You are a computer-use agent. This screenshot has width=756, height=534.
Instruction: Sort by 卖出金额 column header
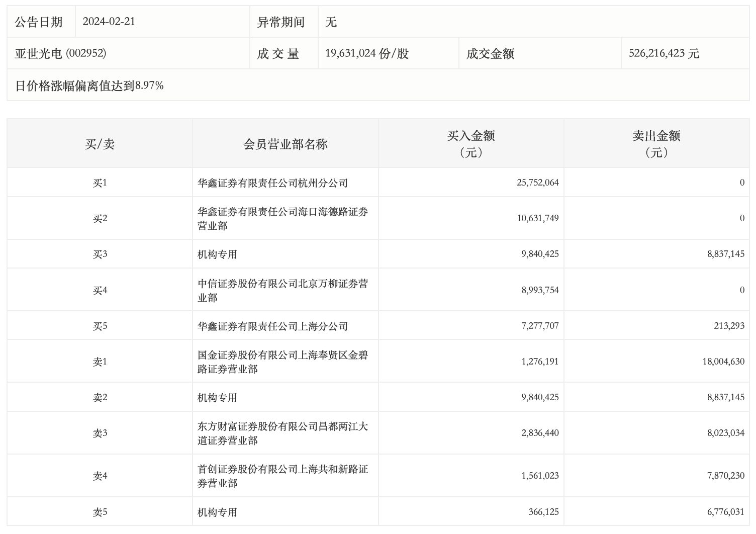coord(656,144)
